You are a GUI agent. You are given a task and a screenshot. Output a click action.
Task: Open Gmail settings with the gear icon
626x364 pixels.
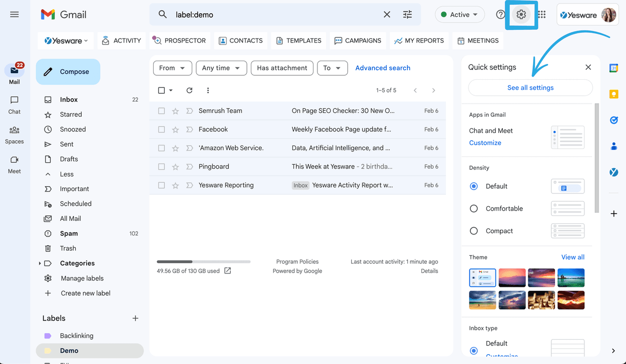pyautogui.click(x=521, y=15)
